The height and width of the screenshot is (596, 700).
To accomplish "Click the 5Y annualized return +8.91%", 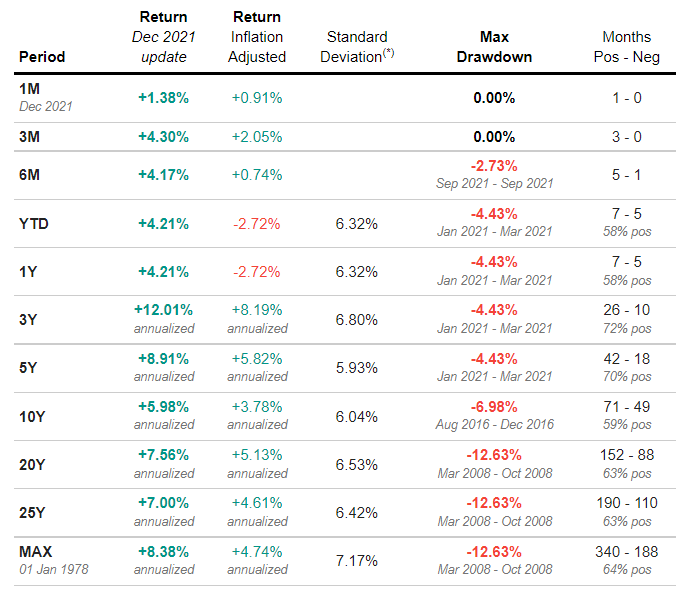I will pos(164,358).
